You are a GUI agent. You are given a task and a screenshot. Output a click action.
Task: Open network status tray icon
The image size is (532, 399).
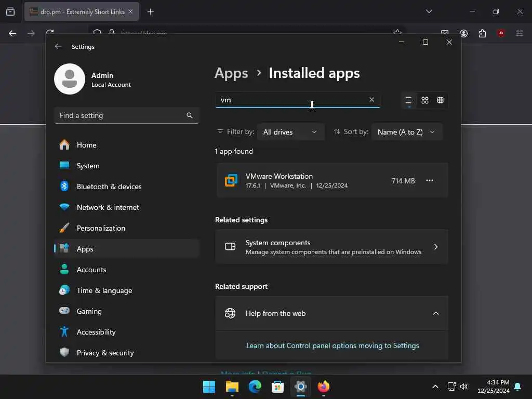451,387
